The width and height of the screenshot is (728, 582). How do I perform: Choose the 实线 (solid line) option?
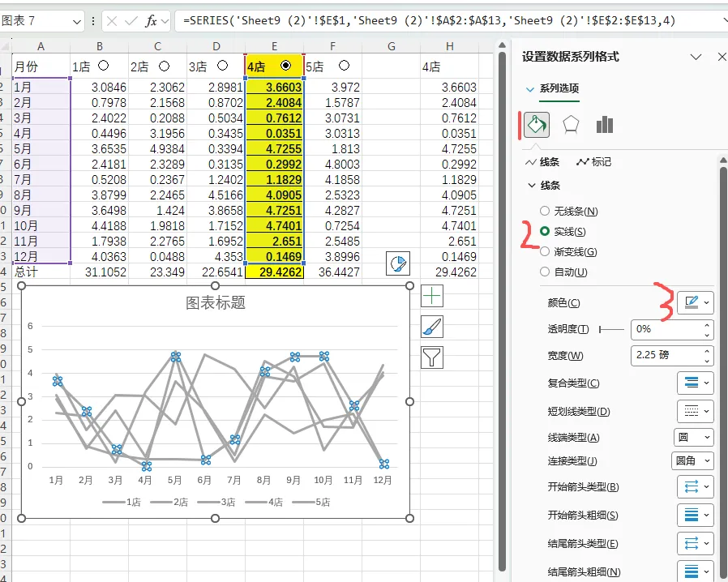point(563,232)
